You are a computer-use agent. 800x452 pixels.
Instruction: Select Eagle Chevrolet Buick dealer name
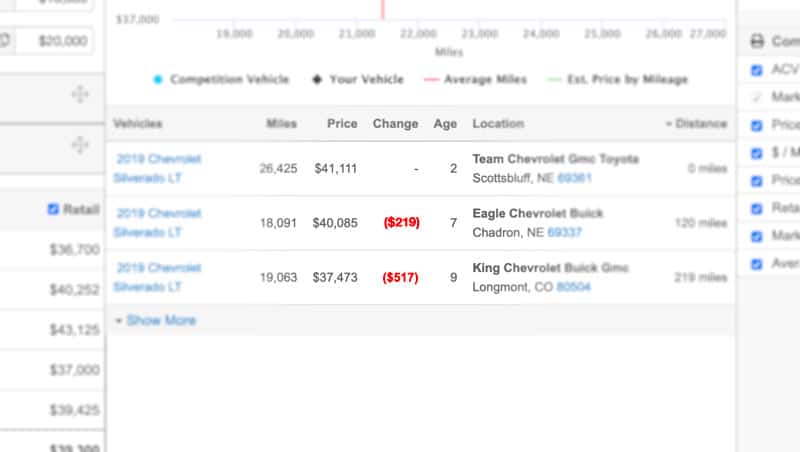tap(538, 213)
